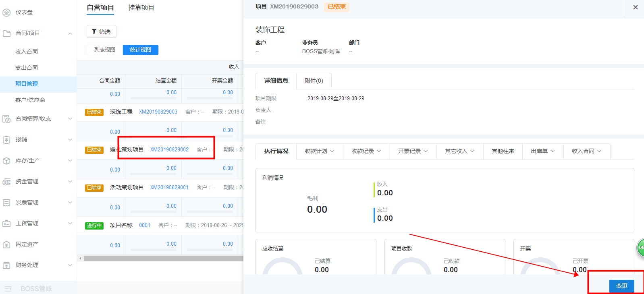Click the 装饰工程 project name in list
The image size is (644, 294).
click(121, 112)
